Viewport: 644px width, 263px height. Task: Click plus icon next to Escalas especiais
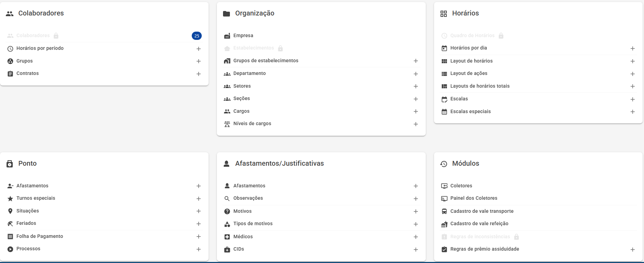[633, 112]
